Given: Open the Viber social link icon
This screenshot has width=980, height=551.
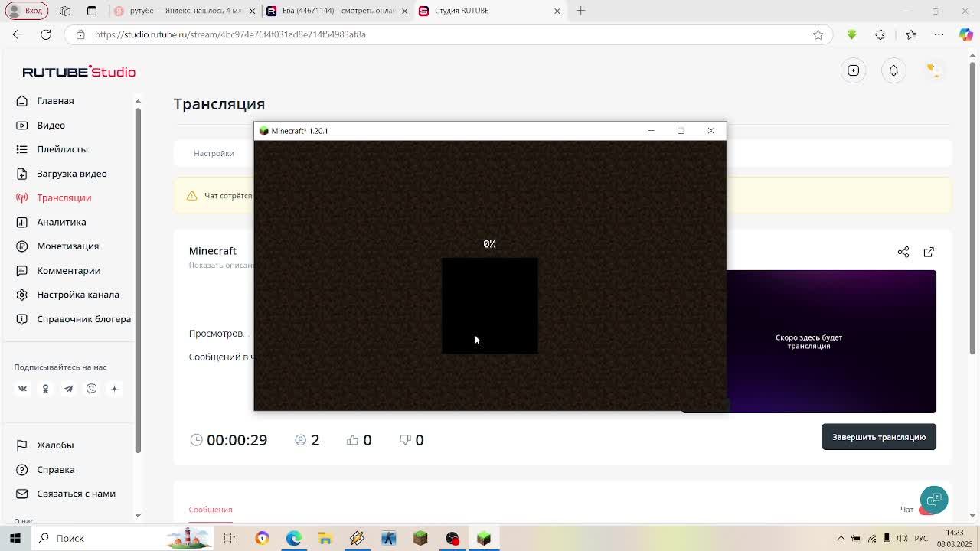Looking at the screenshot, I should point(91,389).
